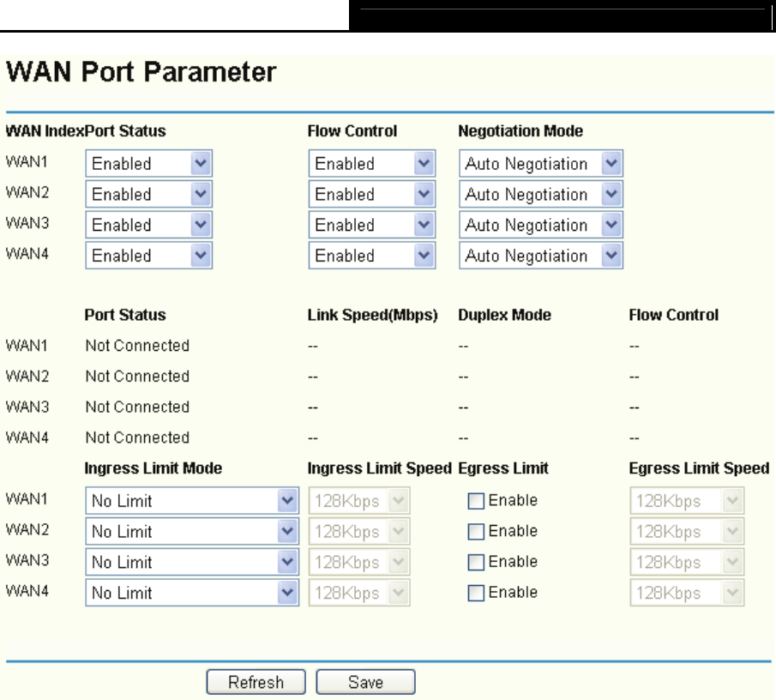
Task: Expand WAN3 Flow Control dropdown
Action: pyautogui.click(x=371, y=225)
